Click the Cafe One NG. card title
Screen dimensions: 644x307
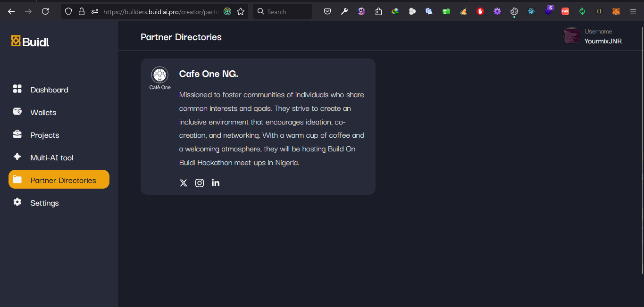(x=209, y=74)
